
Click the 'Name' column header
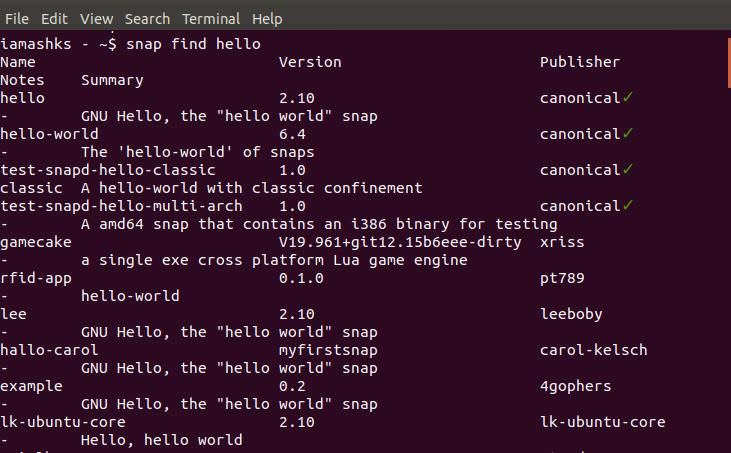pos(18,62)
